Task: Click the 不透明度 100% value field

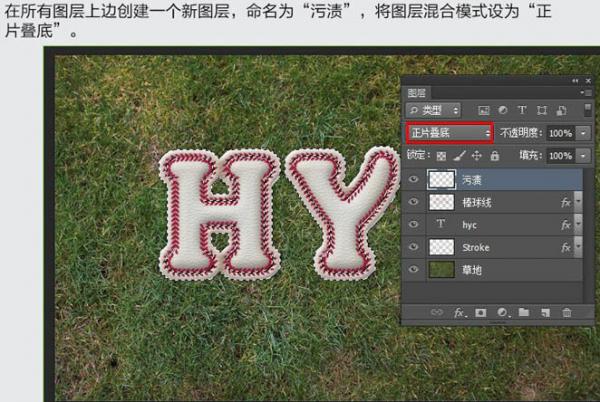Action: click(560, 133)
